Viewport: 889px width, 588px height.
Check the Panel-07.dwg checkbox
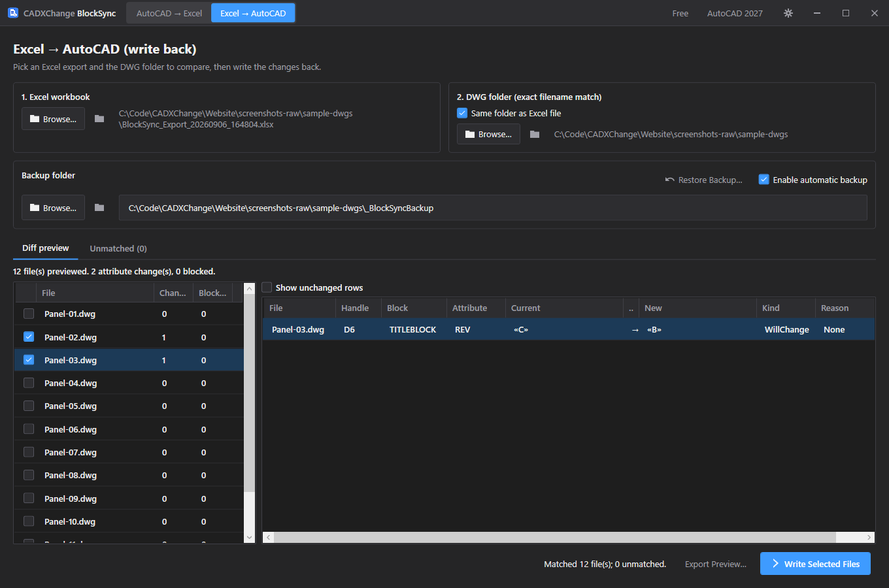(x=29, y=452)
